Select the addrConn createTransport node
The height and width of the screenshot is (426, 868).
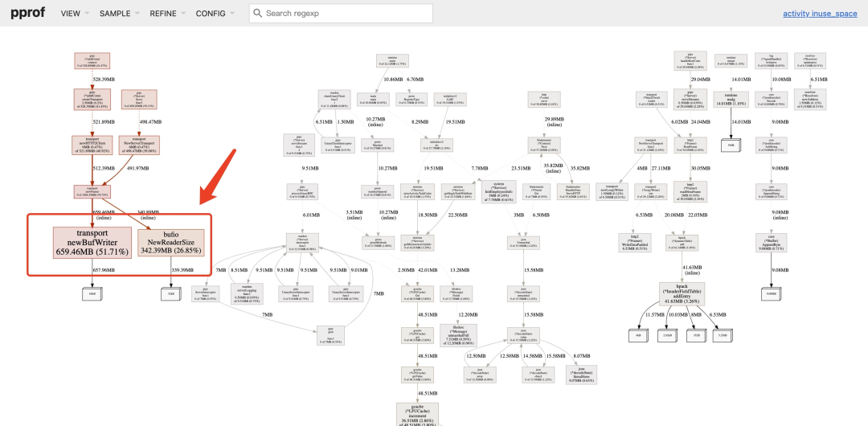pyautogui.click(x=92, y=97)
